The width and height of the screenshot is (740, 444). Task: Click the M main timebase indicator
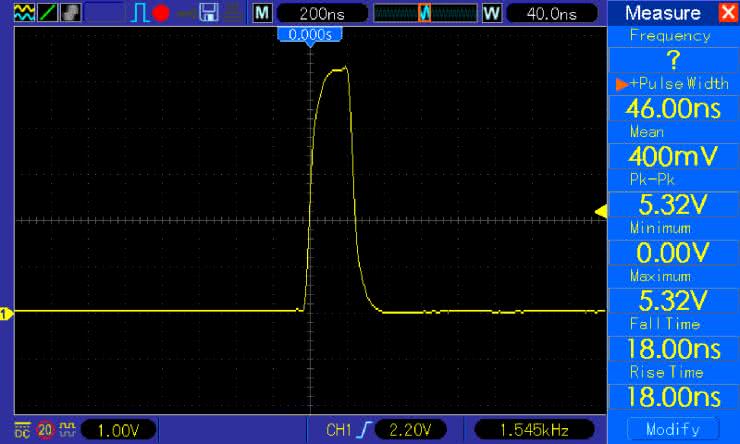pos(261,14)
